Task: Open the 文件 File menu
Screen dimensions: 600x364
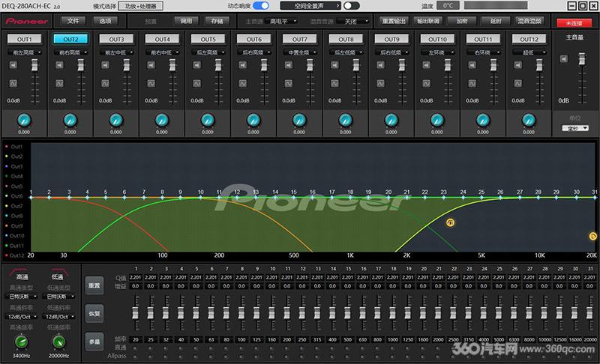Action: [73, 21]
